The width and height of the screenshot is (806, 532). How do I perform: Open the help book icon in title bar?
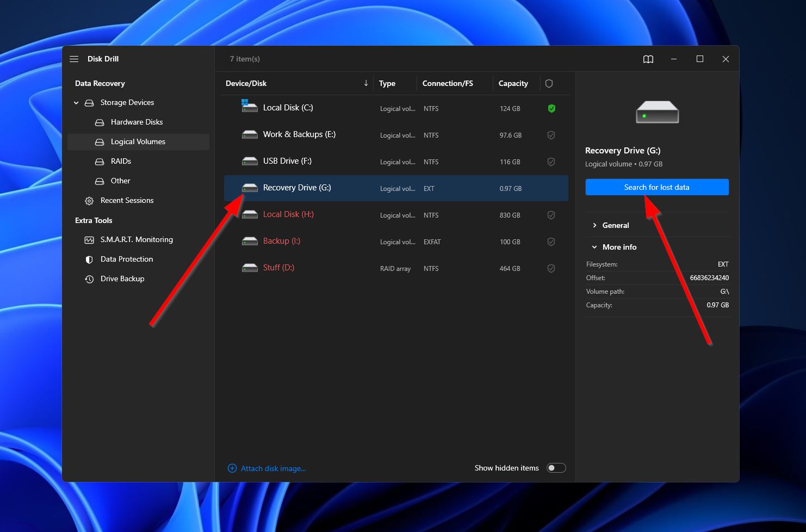click(x=648, y=59)
